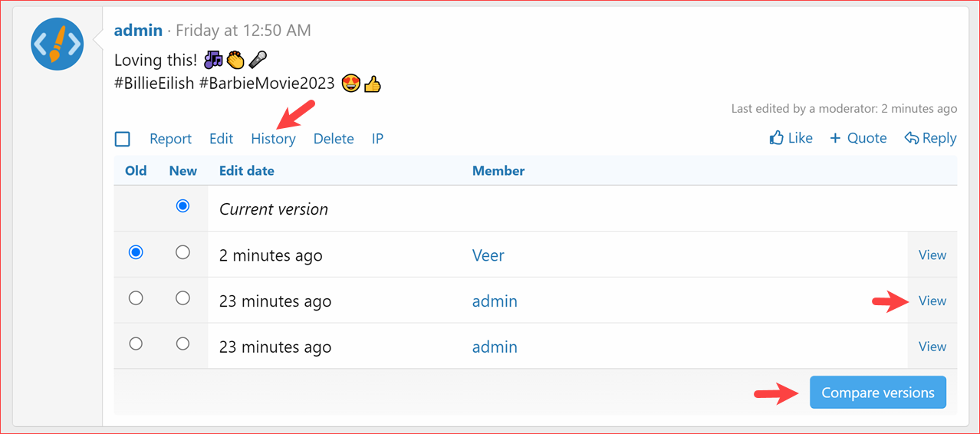This screenshot has width=980, height=434.
Task: Tick the post selection checkbox
Action: [x=123, y=139]
